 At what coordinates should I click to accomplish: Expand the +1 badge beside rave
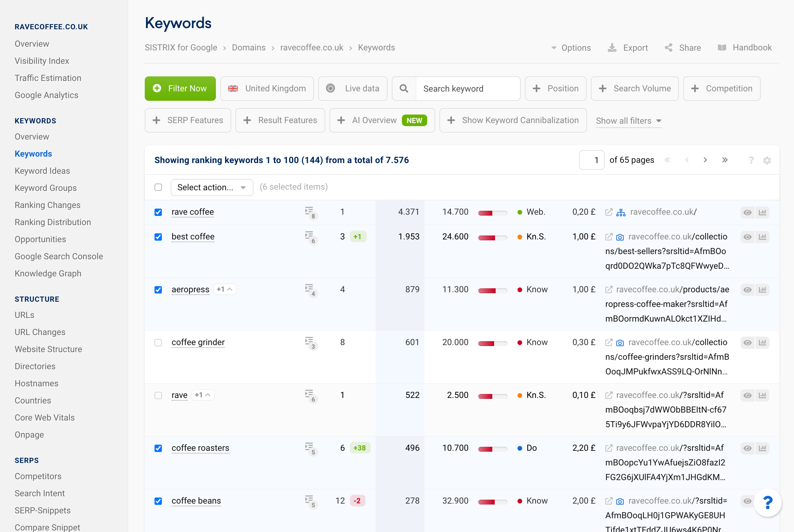click(203, 395)
